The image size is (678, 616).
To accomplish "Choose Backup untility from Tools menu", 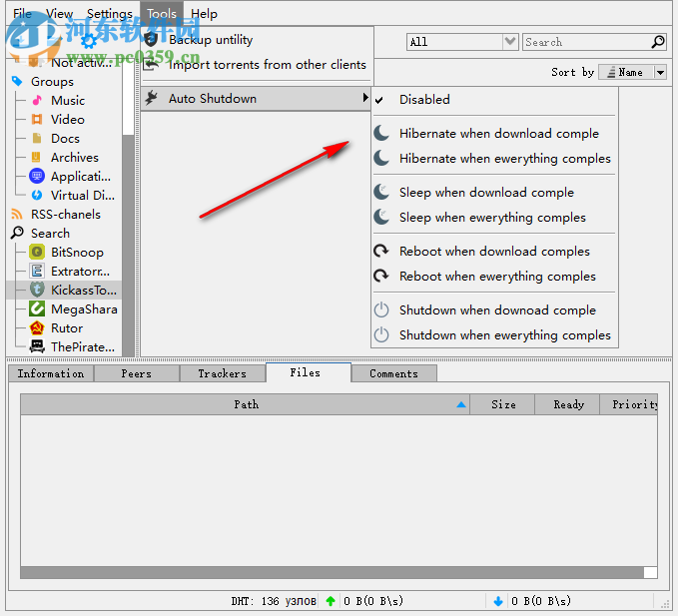I will pyautogui.click(x=256, y=40).
